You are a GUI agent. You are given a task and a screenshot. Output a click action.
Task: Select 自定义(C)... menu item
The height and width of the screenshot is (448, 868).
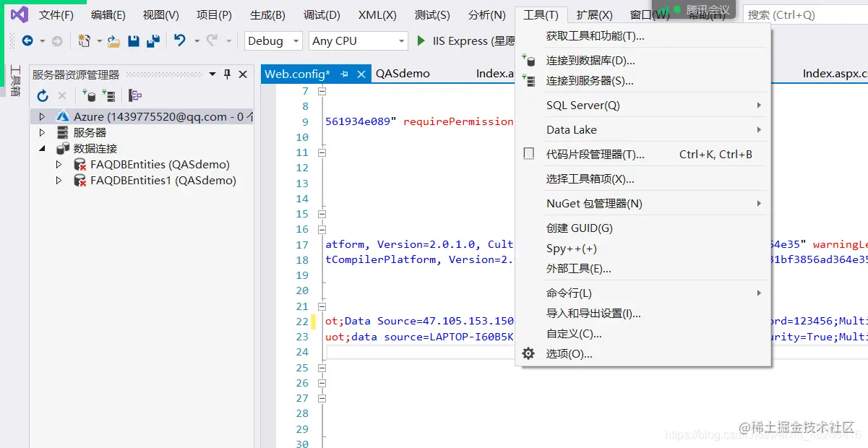[643, 334]
